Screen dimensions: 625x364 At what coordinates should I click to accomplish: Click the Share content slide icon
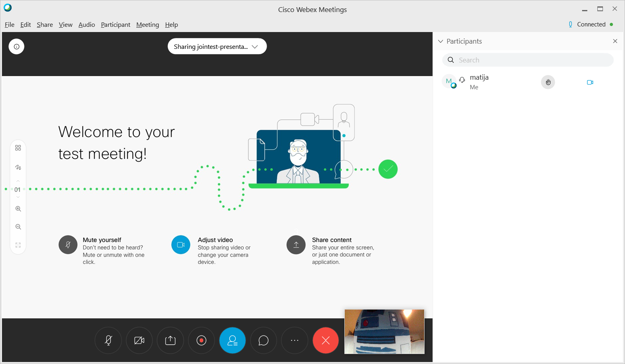coord(296,245)
